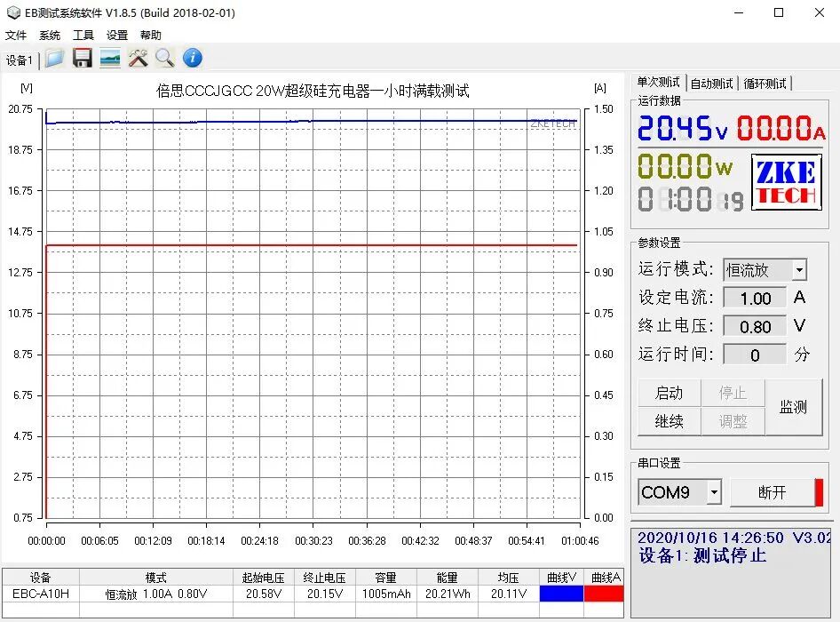Click the 模式 column header
The width and height of the screenshot is (840, 622).
click(156, 578)
